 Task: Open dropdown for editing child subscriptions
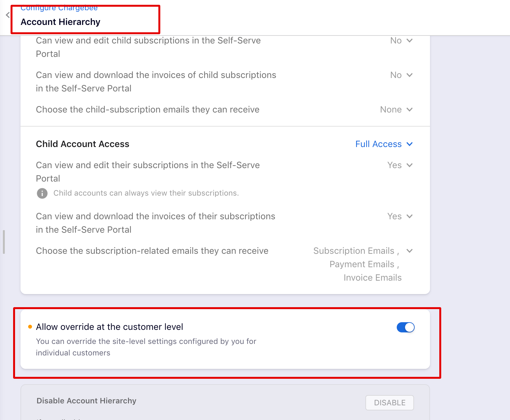point(401,41)
